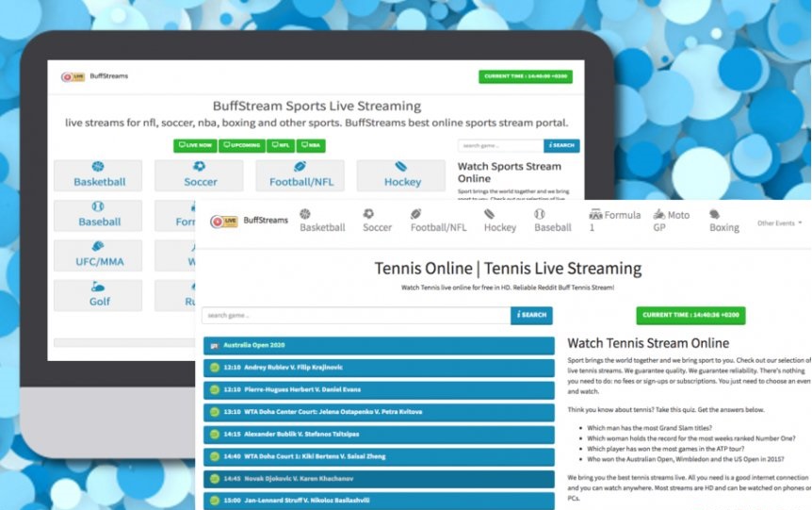The width and height of the screenshot is (812, 510).
Task: Click the search game field in back window
Action: (x=500, y=145)
